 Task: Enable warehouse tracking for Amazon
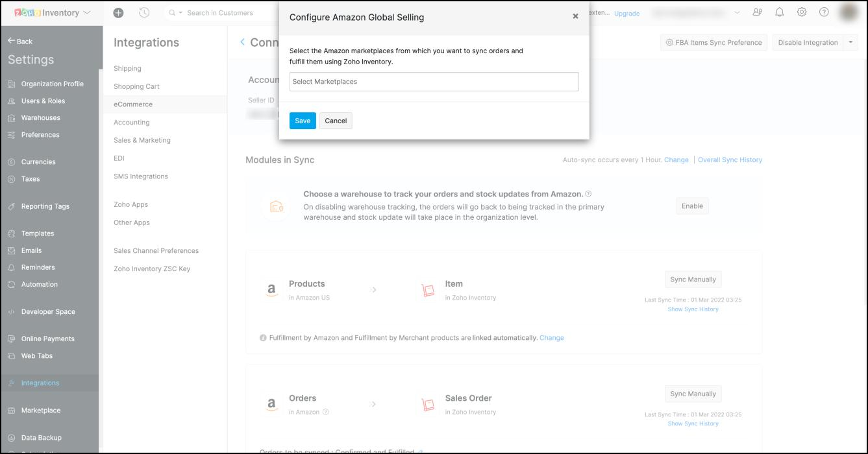click(x=692, y=206)
